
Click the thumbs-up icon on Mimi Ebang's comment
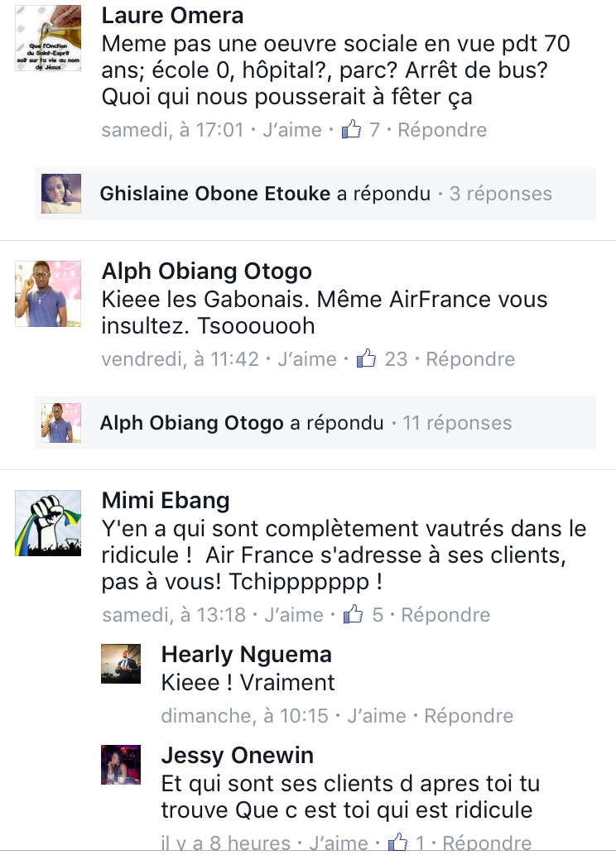353,614
